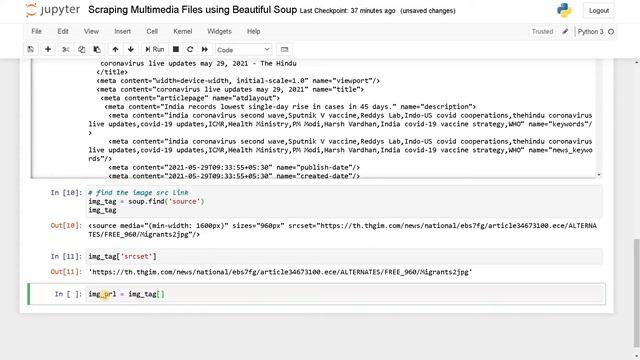The height and width of the screenshot is (360, 640).
Task: Restart kernel and rerun all cells
Action: click(204, 49)
